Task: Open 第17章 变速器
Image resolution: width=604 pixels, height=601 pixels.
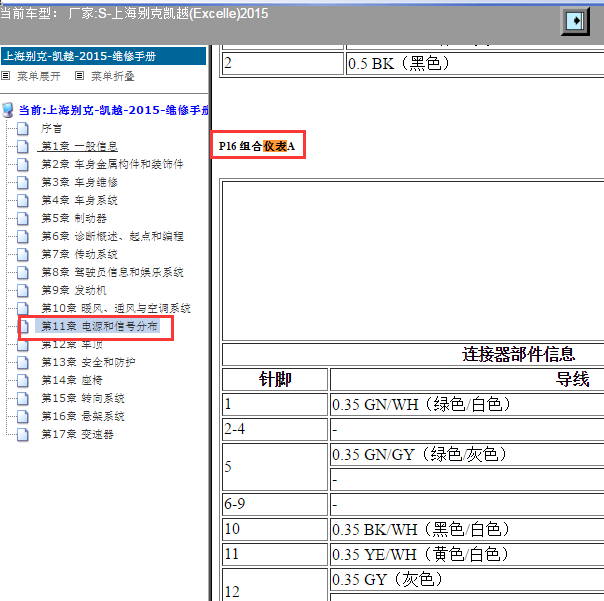Action: [x=77, y=434]
